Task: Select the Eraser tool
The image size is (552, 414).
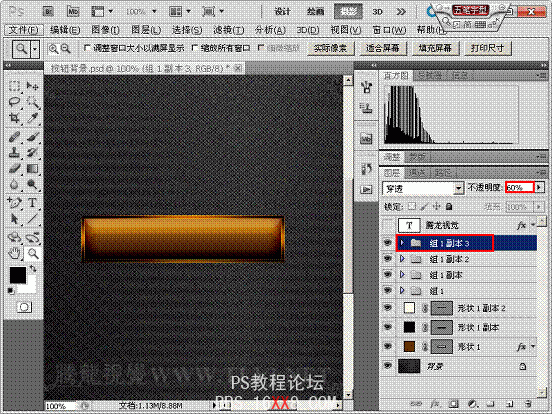Action: coord(14,169)
